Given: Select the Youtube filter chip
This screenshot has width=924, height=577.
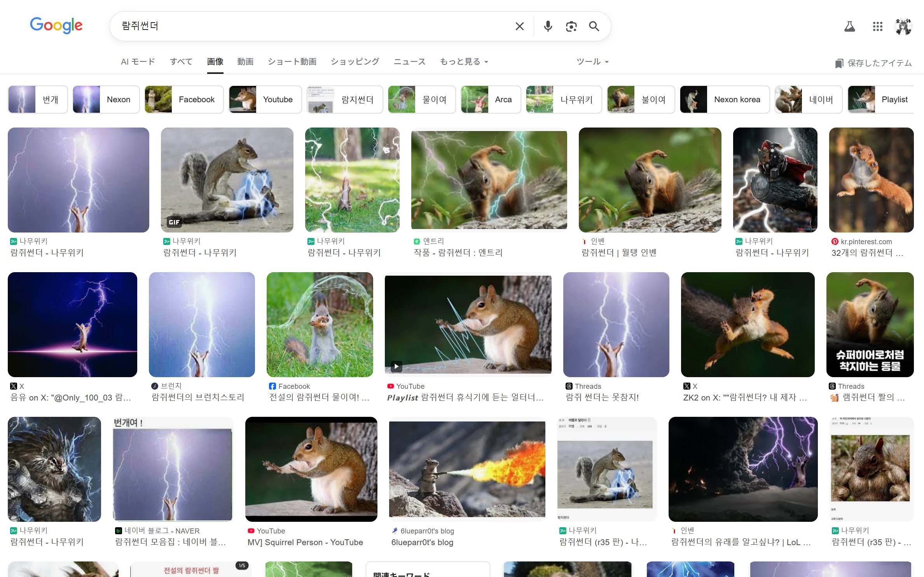Looking at the screenshot, I should click(x=265, y=100).
